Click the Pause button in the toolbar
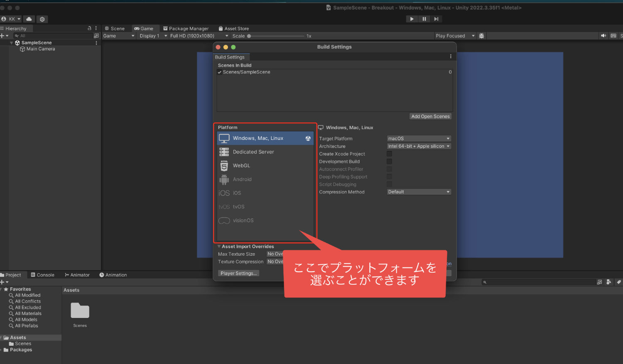This screenshot has height=364, width=623. (x=424, y=19)
